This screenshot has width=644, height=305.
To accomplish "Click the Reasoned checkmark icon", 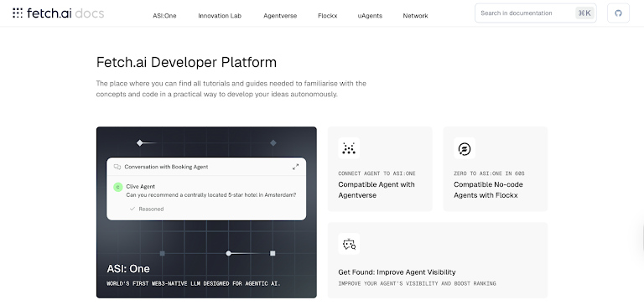I will pos(132,209).
